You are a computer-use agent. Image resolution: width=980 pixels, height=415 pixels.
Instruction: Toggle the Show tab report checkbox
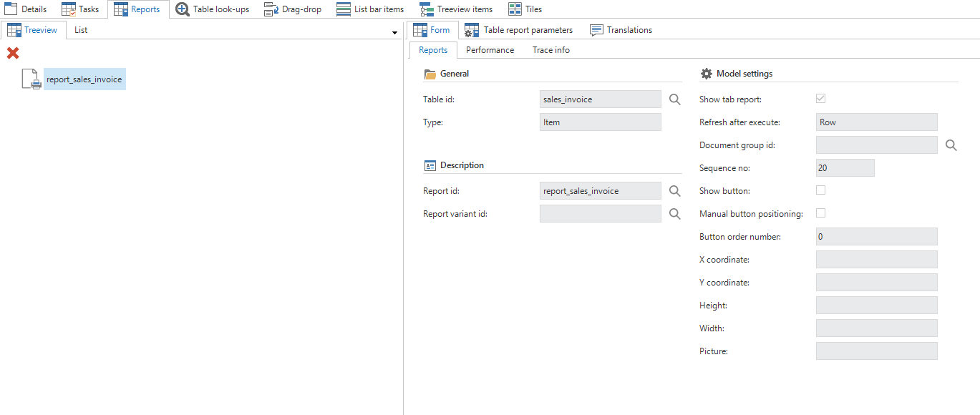(820, 99)
